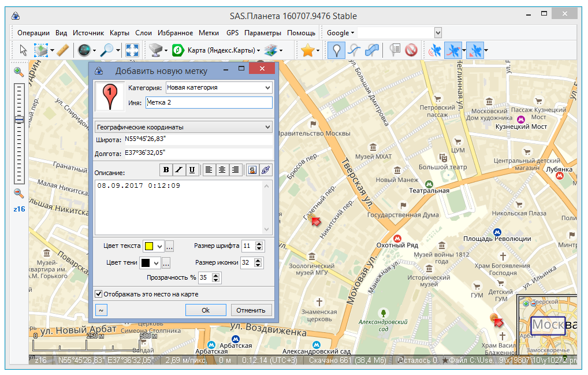
Task: Toggle full screen map view icon
Action: [132, 50]
